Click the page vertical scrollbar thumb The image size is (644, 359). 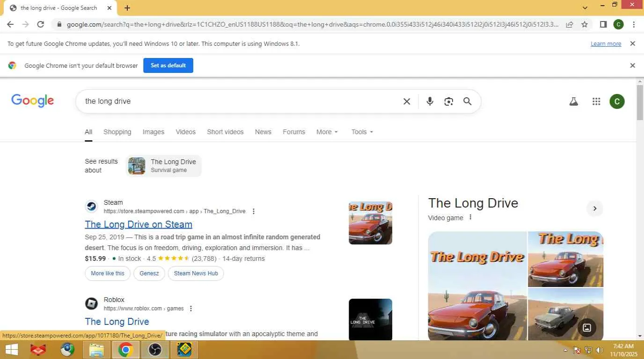(640, 103)
